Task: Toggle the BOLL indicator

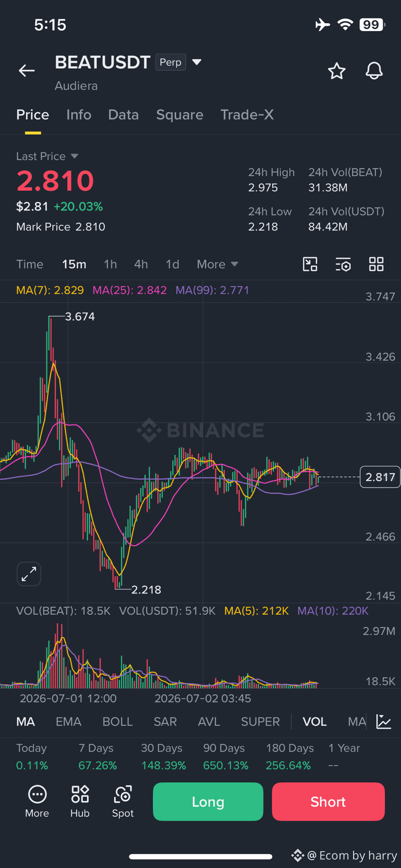Action: (x=118, y=722)
